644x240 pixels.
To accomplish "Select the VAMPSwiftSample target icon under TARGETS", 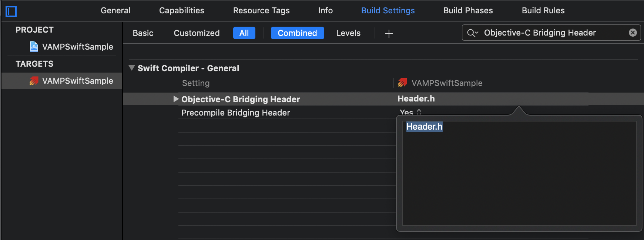I will pyautogui.click(x=34, y=80).
